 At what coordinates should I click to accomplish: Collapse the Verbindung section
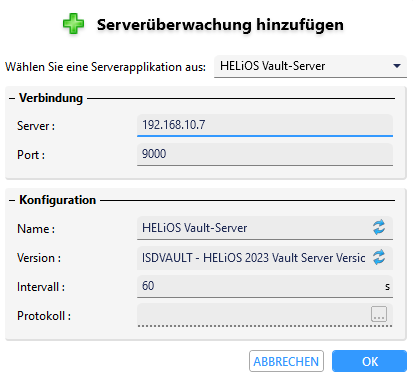12,99
